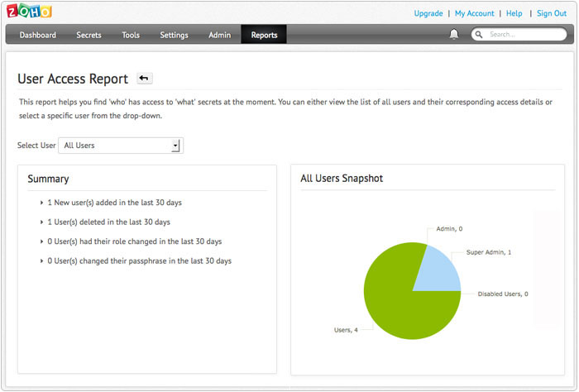Open the Select User dropdown

coord(121,146)
